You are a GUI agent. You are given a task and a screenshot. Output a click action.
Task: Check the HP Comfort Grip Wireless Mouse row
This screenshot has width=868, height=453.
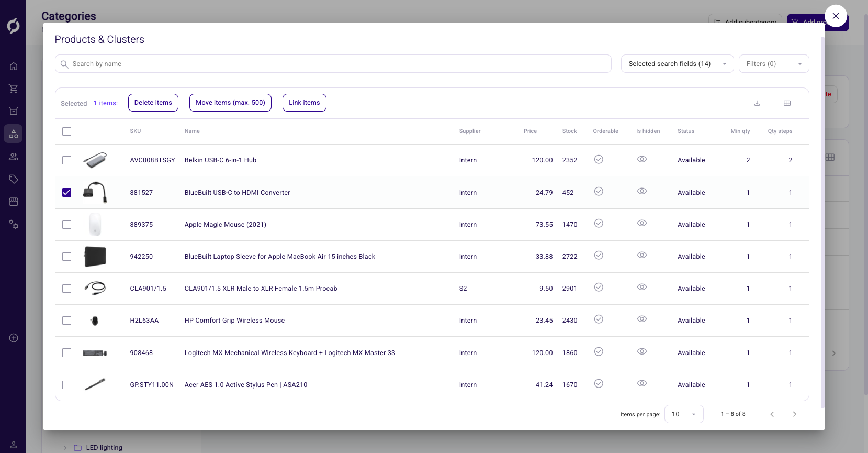coord(66,321)
